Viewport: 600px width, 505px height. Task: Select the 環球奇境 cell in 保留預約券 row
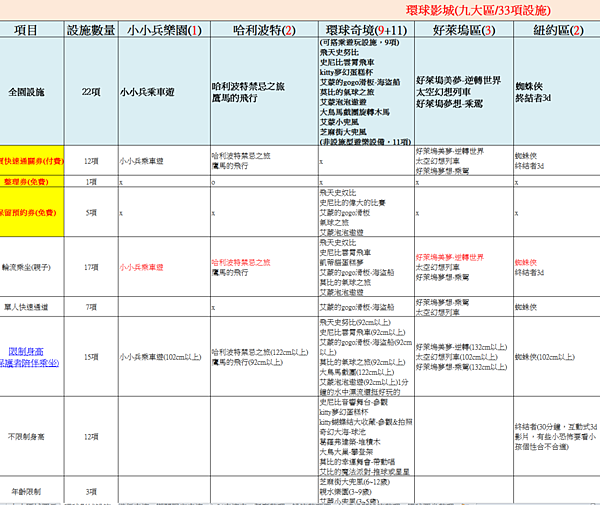pyautogui.click(x=366, y=212)
